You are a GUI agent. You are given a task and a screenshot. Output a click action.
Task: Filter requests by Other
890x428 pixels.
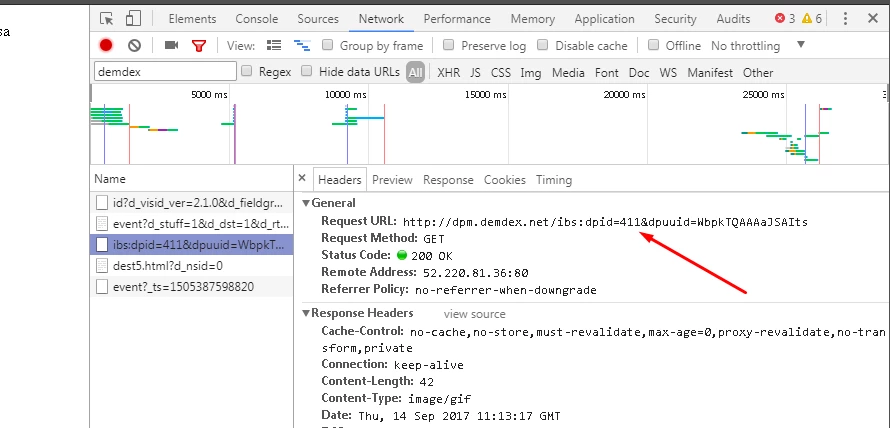(758, 73)
